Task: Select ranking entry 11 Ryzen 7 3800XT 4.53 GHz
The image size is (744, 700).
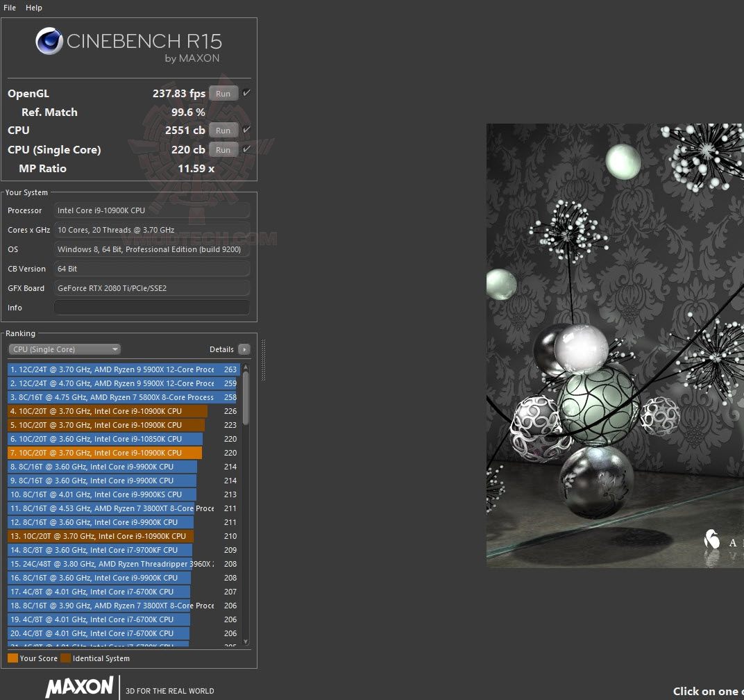Action: (124, 508)
